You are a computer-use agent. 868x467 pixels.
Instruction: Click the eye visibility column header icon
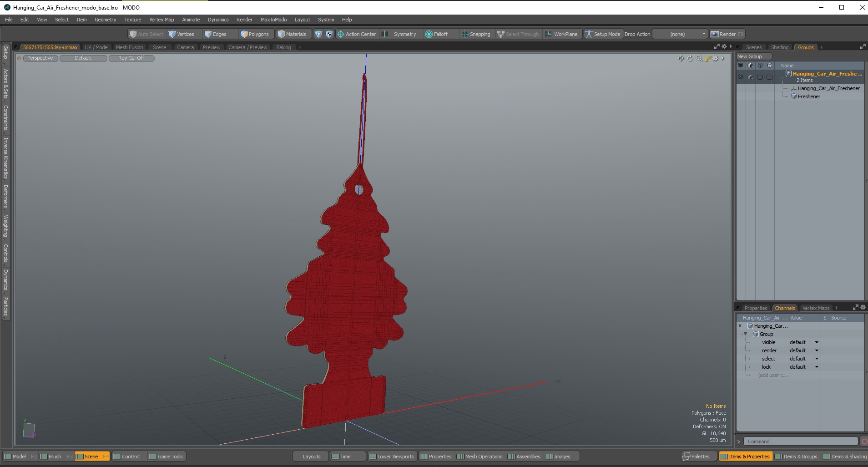741,66
